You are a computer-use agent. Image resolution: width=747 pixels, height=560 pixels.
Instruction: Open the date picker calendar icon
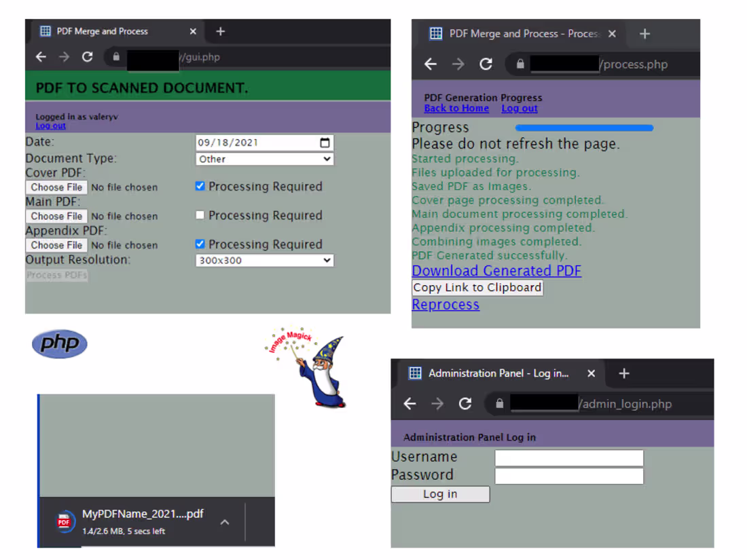pyautogui.click(x=324, y=143)
